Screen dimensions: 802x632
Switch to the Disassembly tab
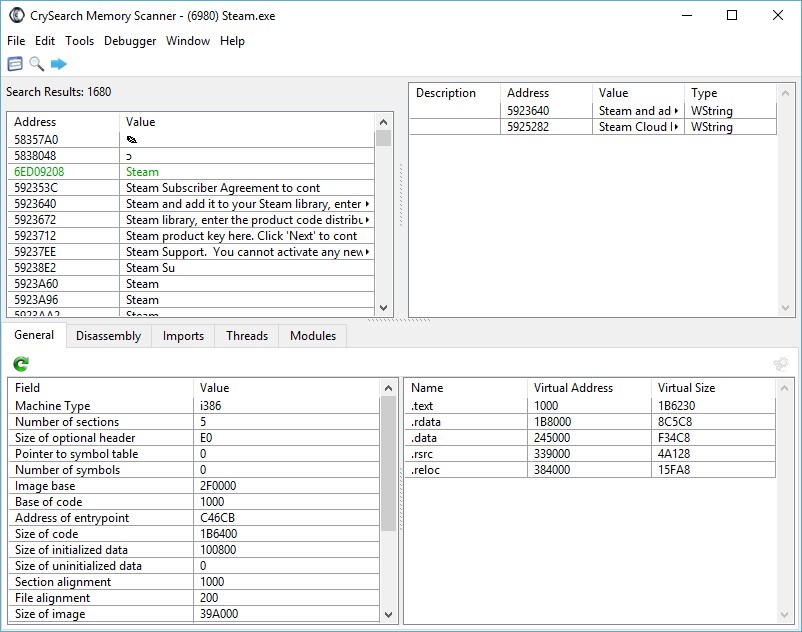(x=108, y=336)
